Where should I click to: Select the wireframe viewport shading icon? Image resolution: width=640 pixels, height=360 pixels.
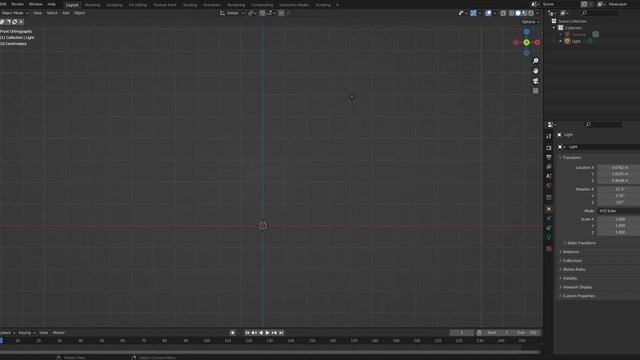tap(511, 13)
